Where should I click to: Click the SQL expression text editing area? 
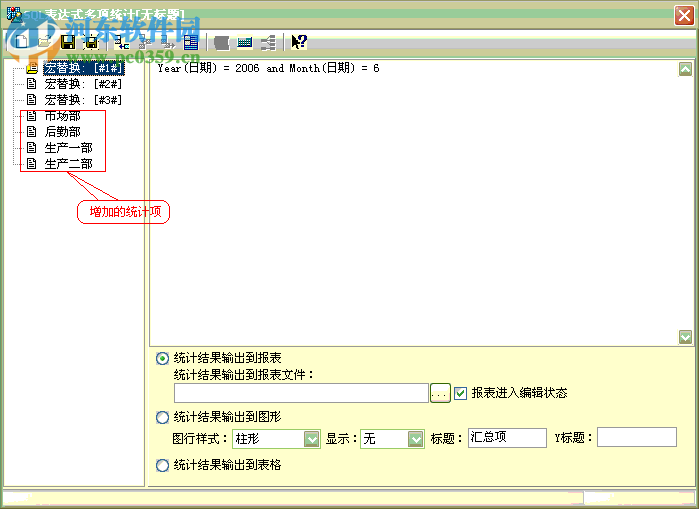tap(414, 203)
